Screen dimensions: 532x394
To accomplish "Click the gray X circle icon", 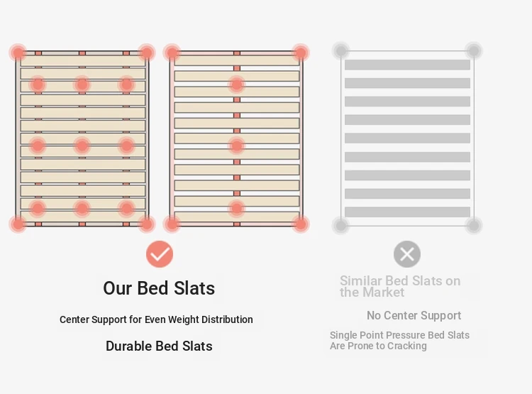I will pos(407,254).
